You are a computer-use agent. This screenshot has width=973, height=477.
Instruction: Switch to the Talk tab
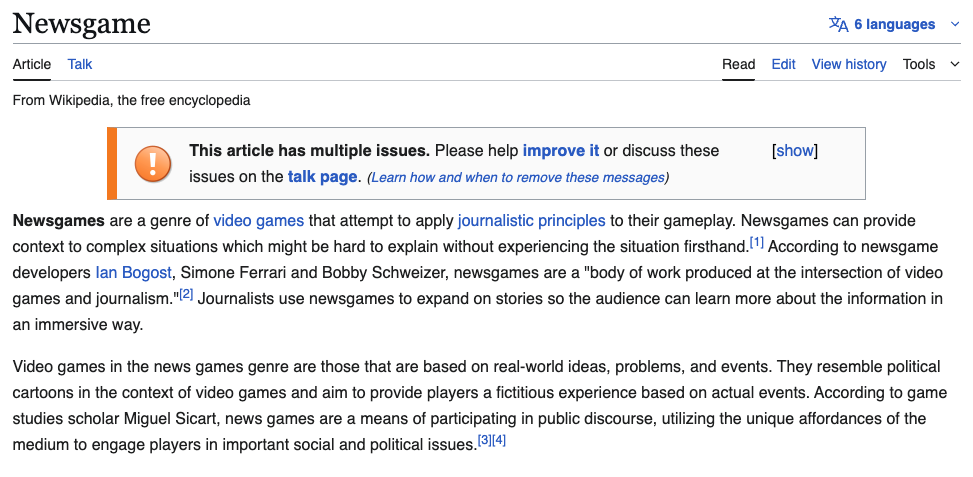point(80,64)
